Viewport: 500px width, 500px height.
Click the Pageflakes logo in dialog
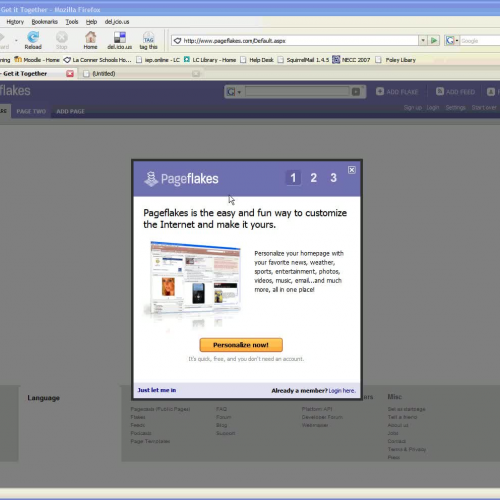[181, 179]
